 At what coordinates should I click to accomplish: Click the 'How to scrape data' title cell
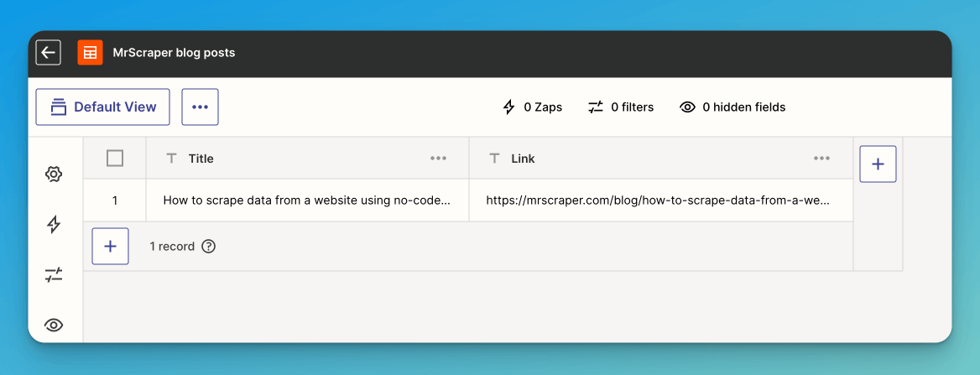pyautogui.click(x=307, y=201)
